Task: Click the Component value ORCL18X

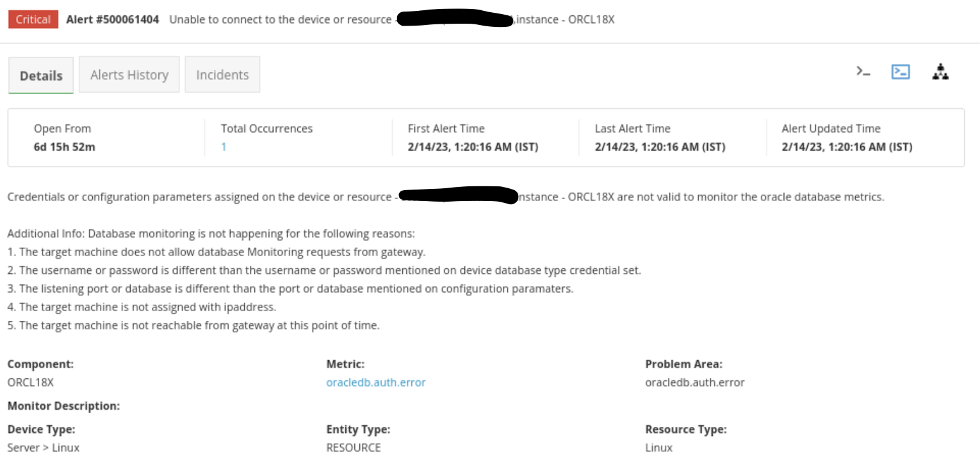Action: pos(31,382)
